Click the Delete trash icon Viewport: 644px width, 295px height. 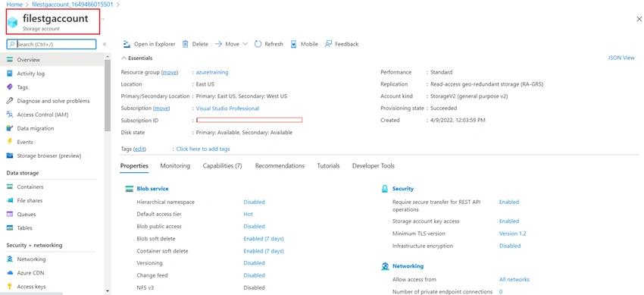point(185,44)
